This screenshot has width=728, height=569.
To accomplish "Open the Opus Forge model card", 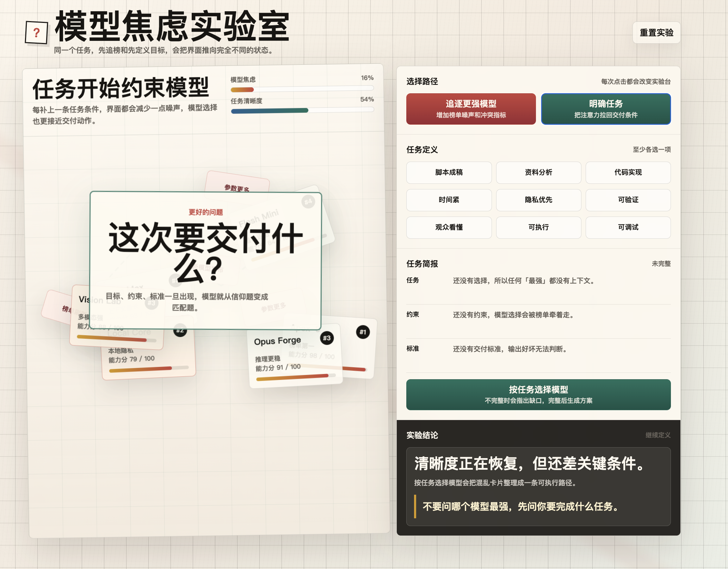I will tap(295, 356).
